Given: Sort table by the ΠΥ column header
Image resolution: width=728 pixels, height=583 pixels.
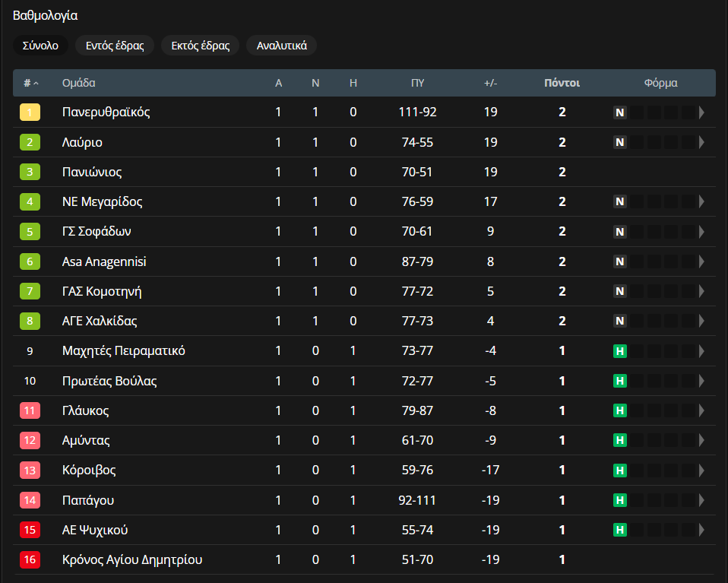Looking at the screenshot, I should pyautogui.click(x=417, y=83).
